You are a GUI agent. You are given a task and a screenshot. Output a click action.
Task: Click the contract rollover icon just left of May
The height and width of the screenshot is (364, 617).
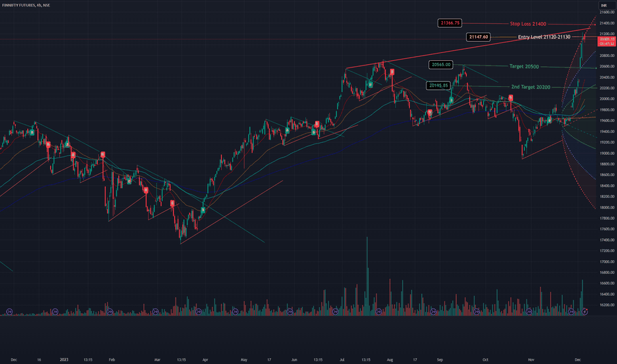click(235, 312)
